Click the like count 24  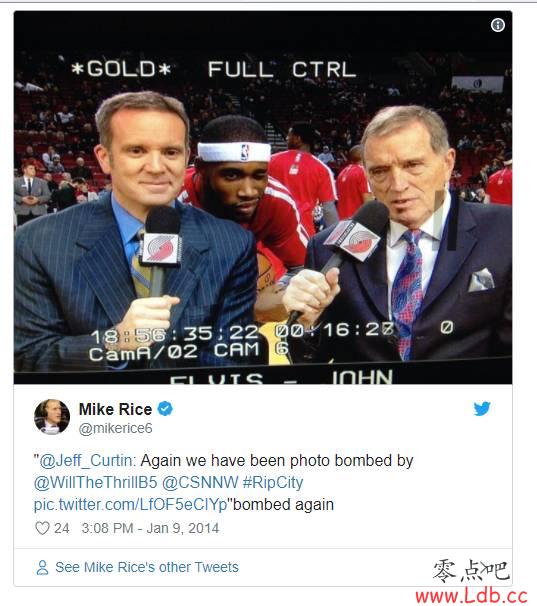(61, 528)
